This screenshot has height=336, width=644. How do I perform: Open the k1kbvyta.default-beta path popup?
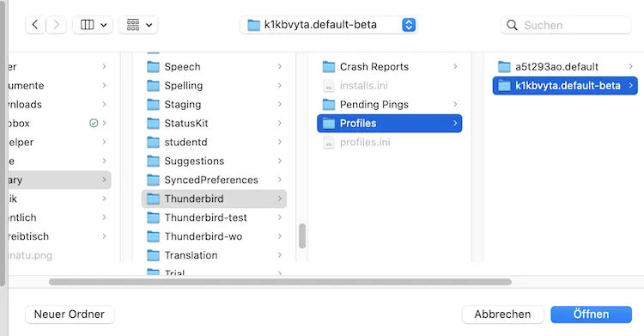pos(329,25)
